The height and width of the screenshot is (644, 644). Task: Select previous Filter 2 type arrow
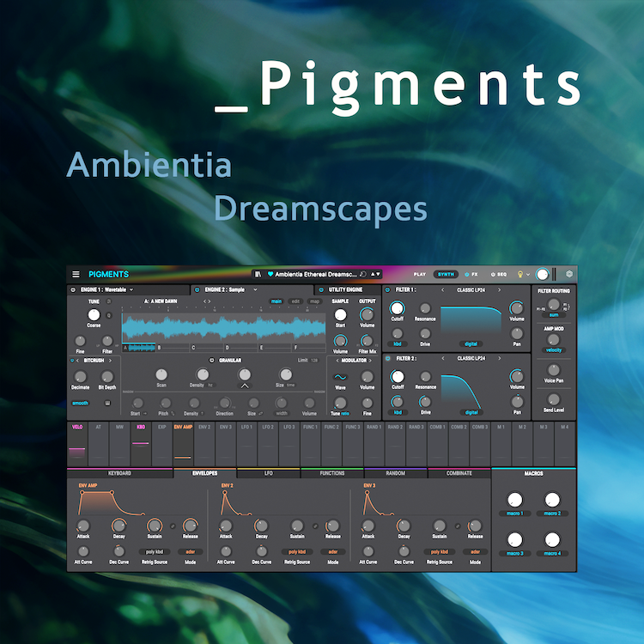pos(443,358)
